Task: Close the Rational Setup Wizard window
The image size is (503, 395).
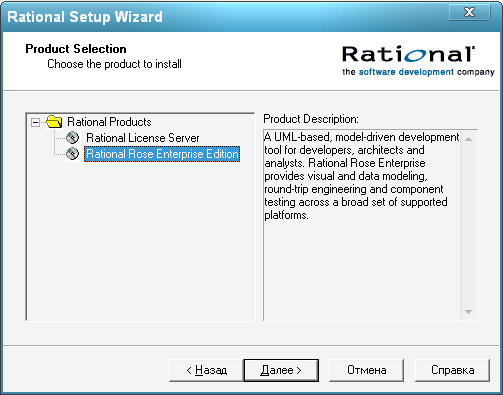Action: 469,12
